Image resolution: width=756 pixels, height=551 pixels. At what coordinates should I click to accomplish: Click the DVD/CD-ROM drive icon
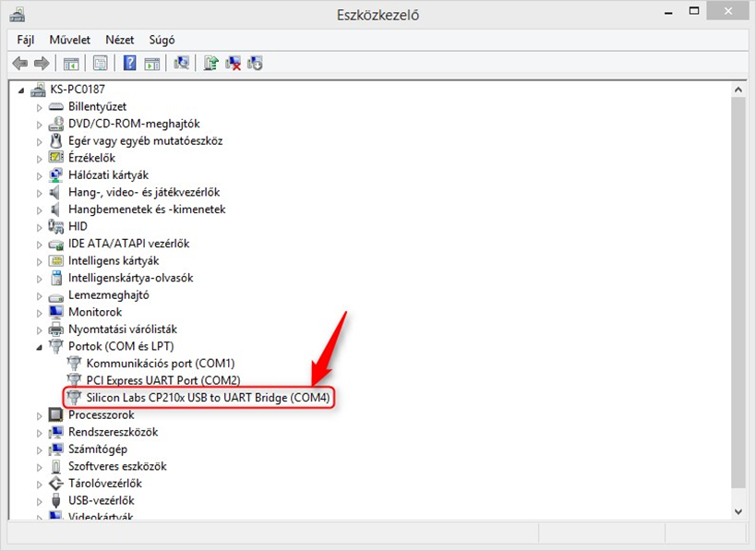click(x=56, y=124)
